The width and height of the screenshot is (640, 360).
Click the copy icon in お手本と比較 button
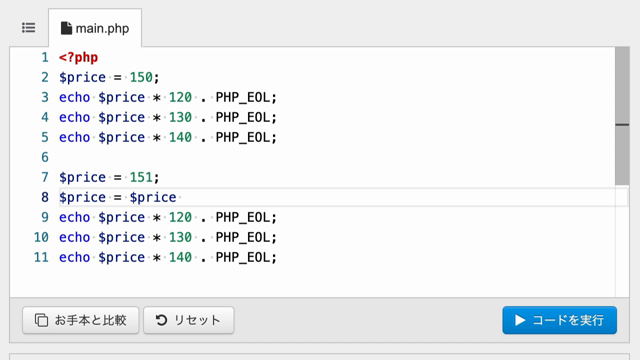point(41,320)
